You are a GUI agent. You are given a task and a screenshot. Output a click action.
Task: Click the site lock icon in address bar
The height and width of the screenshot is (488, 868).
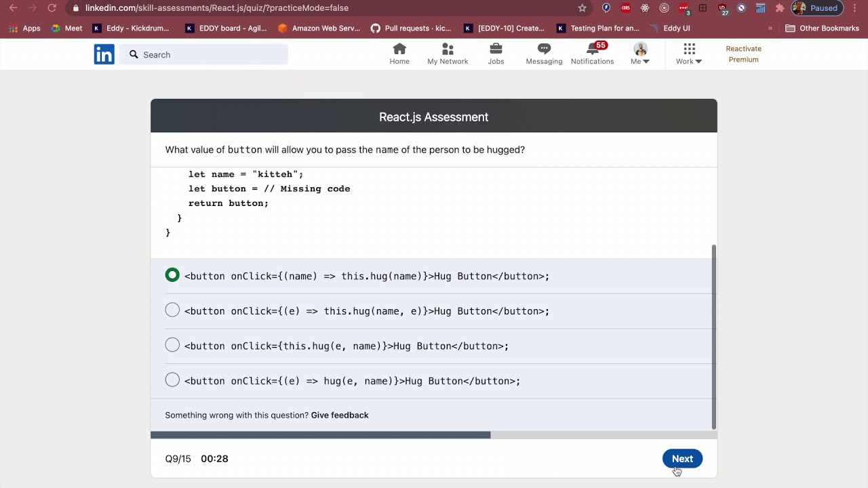point(75,8)
